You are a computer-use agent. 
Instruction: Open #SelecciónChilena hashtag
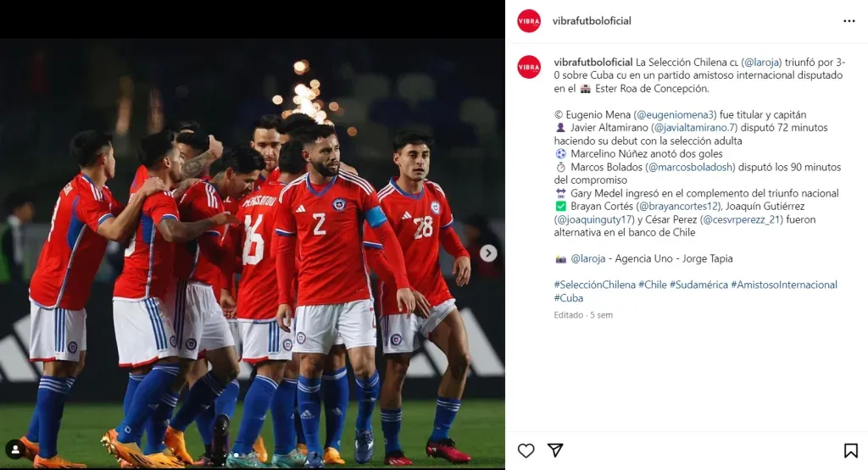point(594,285)
